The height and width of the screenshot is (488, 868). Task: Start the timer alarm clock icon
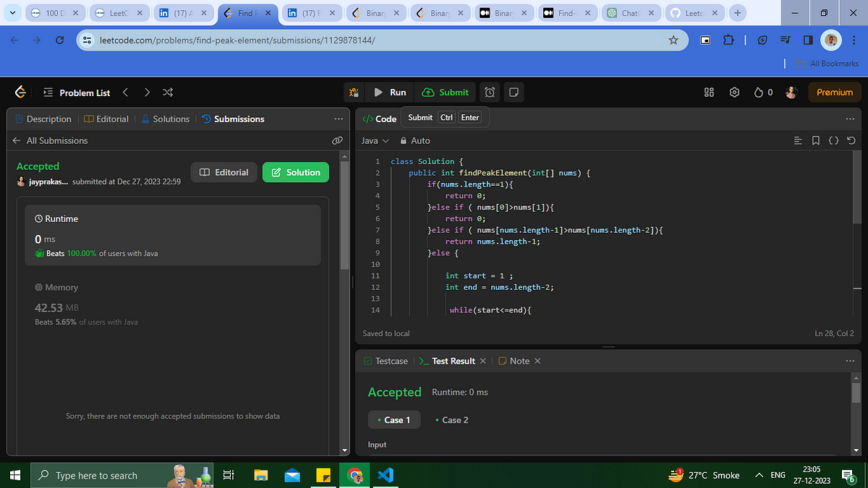coord(490,93)
